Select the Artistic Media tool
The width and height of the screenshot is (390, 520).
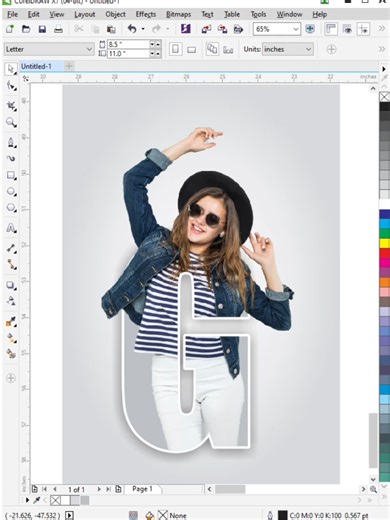pos(11,158)
